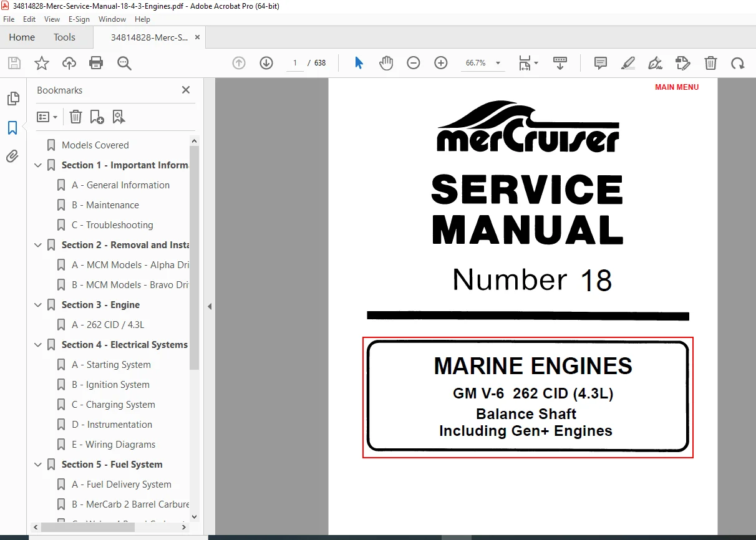Select the Highlight text pen tool
Viewport: 756px width, 540px height.
[x=628, y=63]
